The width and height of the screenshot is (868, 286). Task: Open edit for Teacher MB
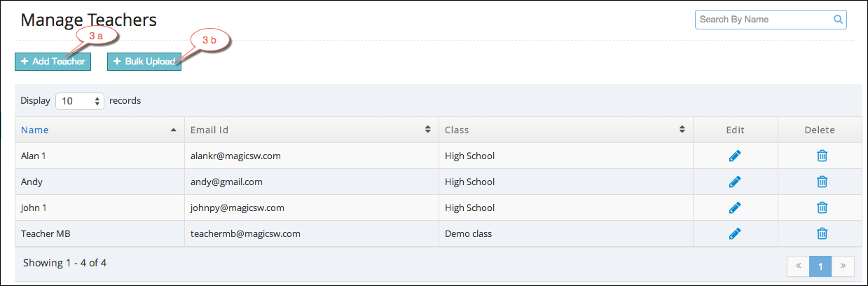735,233
